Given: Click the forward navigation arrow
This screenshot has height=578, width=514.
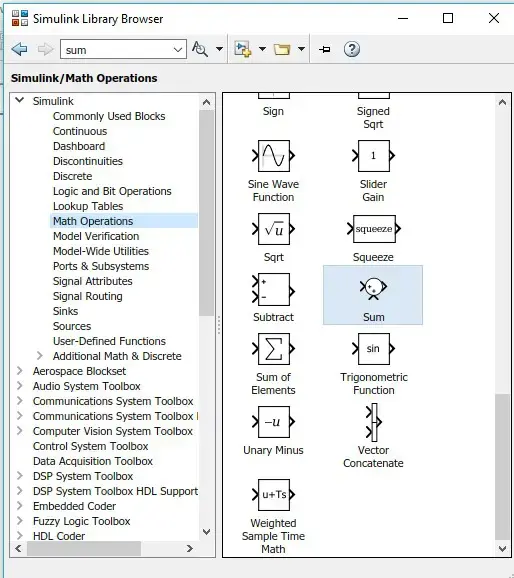Looking at the screenshot, I should 45,49.
